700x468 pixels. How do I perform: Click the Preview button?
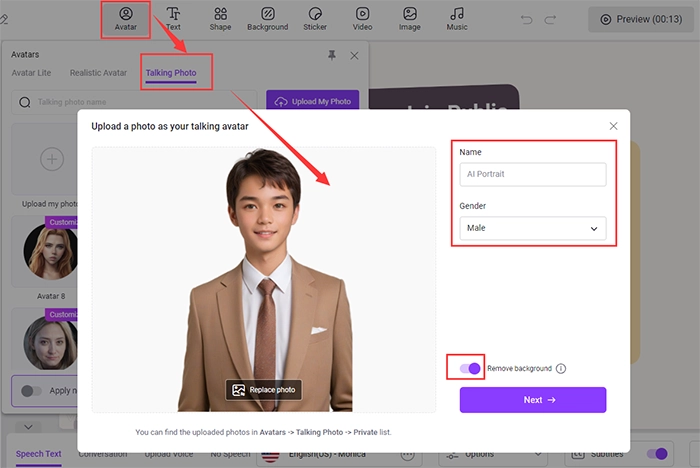coord(642,19)
